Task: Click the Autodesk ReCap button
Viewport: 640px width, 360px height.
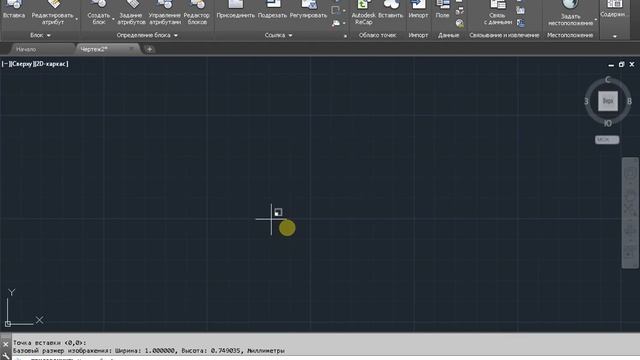Action: [x=363, y=12]
